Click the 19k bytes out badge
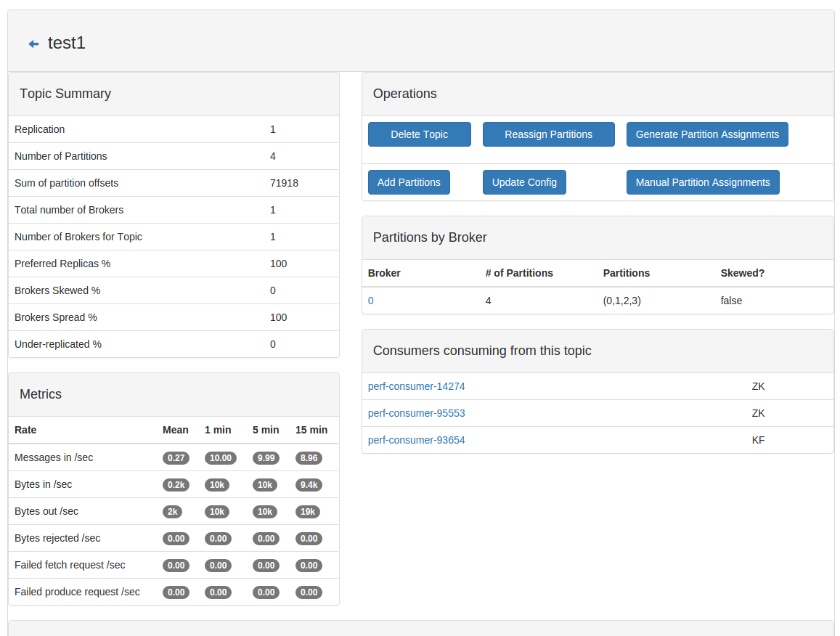 [307, 512]
